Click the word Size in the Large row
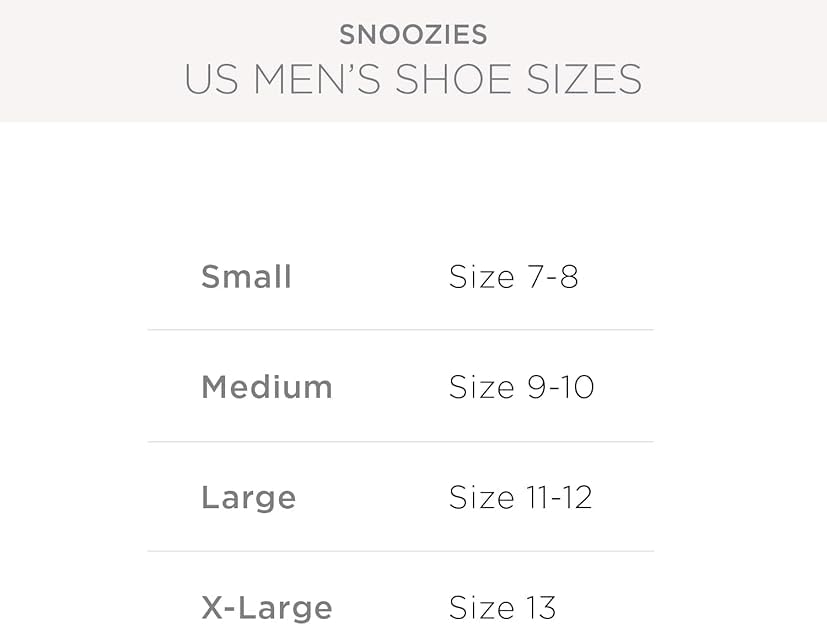 pos(481,497)
